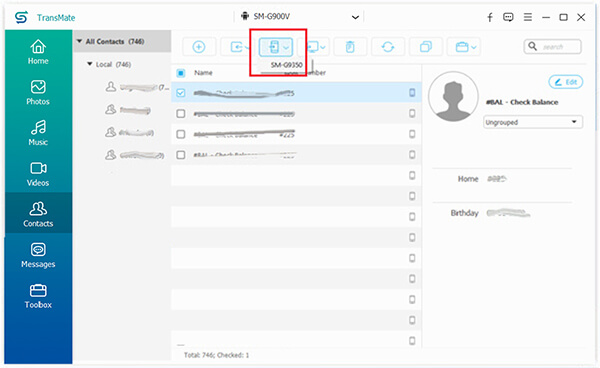Open the Music section
The image size is (600, 368).
pyautogui.click(x=38, y=133)
